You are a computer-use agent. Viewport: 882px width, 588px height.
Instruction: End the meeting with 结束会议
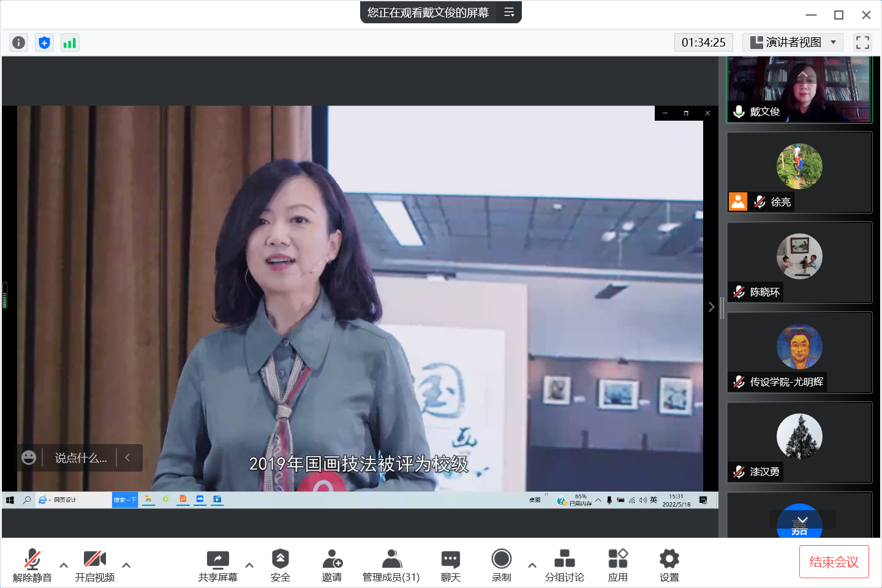point(834,561)
